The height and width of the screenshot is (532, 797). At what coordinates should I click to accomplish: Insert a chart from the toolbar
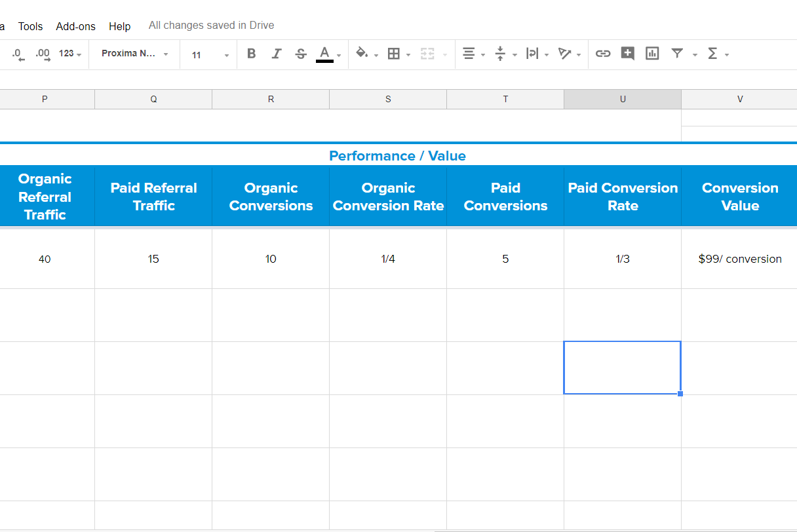coord(652,54)
